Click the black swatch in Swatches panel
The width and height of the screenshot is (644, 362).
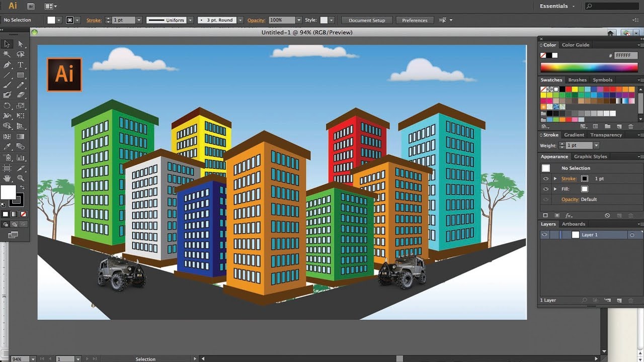pyautogui.click(x=562, y=89)
